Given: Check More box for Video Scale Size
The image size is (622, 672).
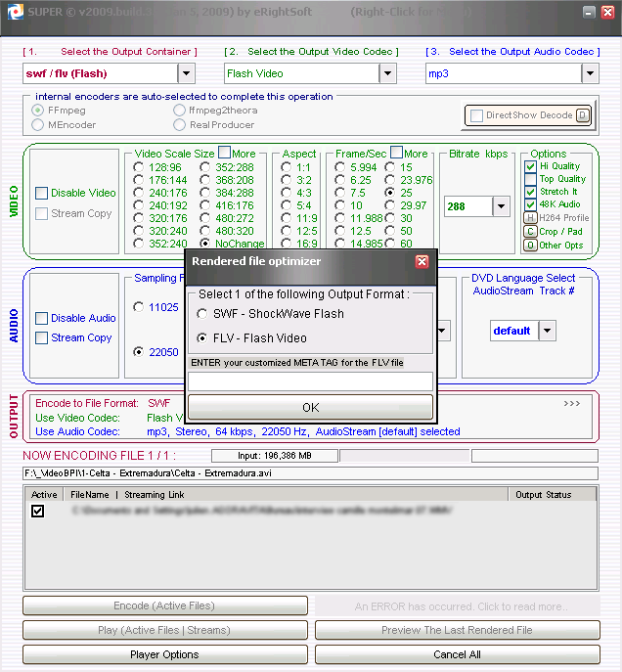Looking at the screenshot, I should tap(225, 153).
